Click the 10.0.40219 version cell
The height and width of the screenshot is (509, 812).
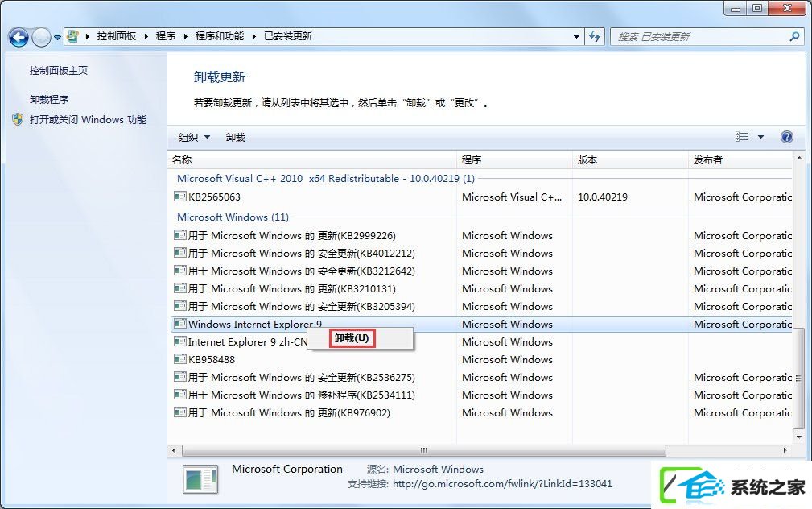point(603,197)
